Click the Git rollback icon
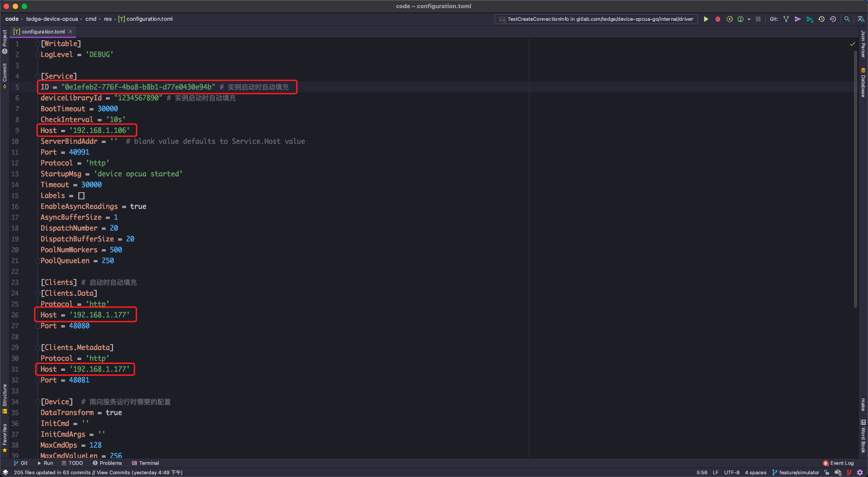The image size is (868, 477). click(833, 19)
